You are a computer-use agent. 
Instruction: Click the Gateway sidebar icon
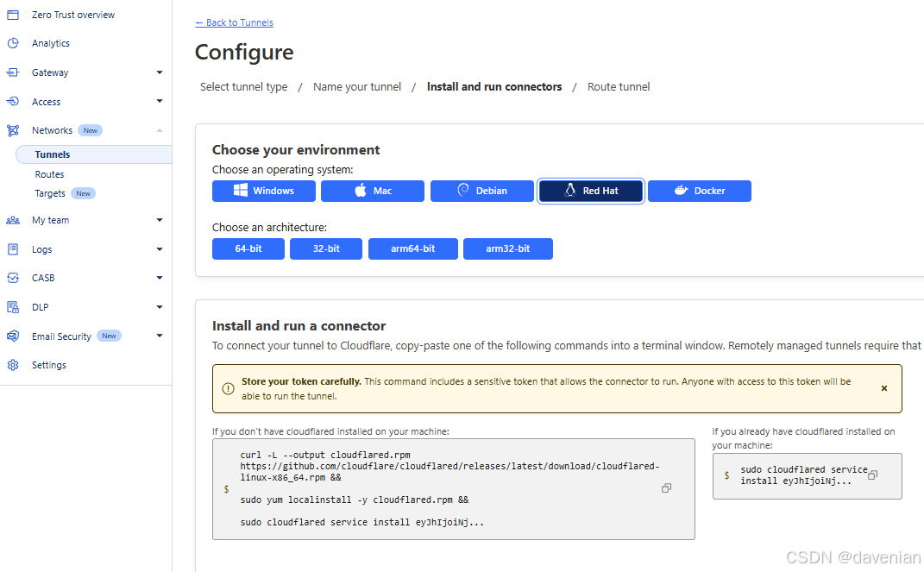pos(13,72)
